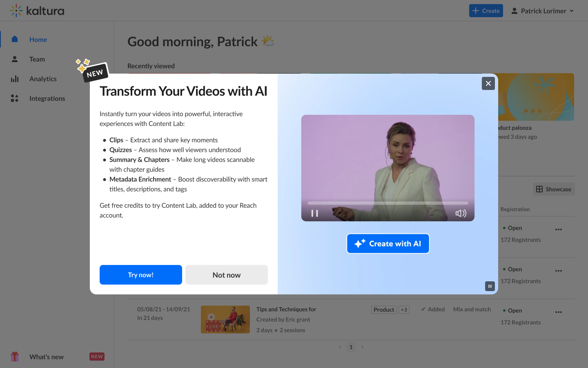Click the 05/08/21 - 14/09/21 date range

(x=164, y=309)
